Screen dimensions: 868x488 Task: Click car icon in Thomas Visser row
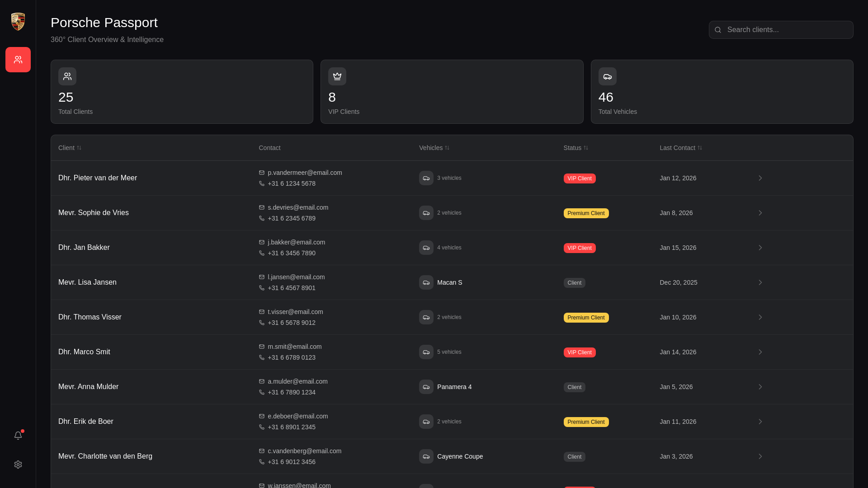coord(426,317)
